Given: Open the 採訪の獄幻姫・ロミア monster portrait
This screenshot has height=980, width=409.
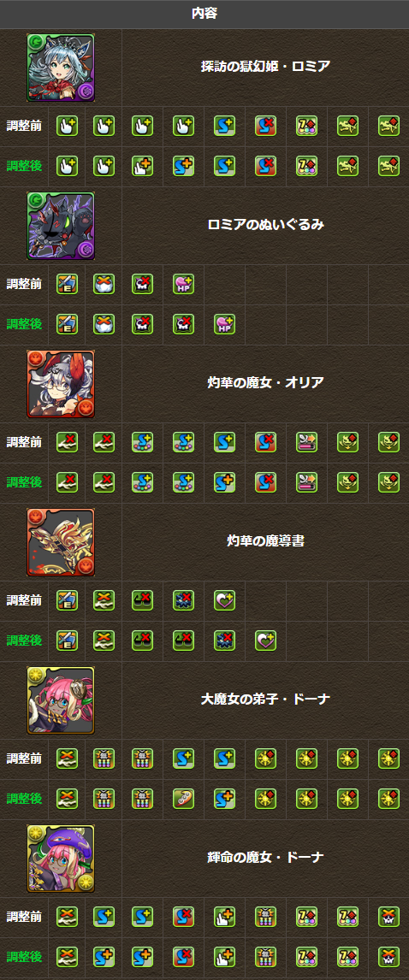Looking at the screenshot, I should click(61, 68).
